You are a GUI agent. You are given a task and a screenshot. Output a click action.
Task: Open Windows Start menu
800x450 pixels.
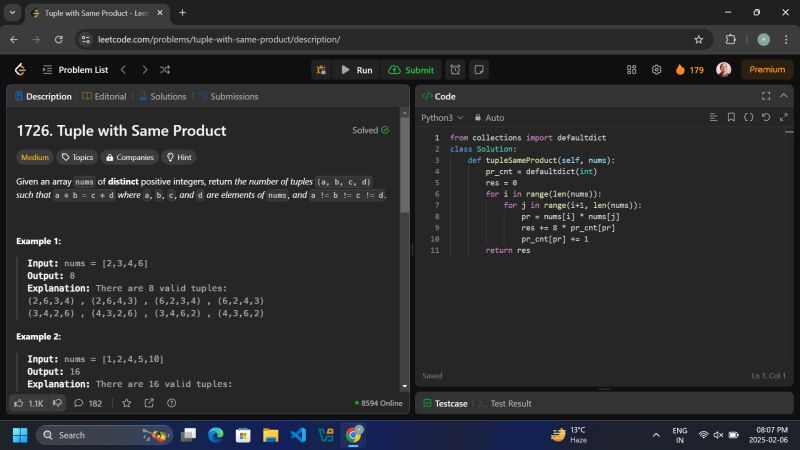pyautogui.click(x=20, y=435)
